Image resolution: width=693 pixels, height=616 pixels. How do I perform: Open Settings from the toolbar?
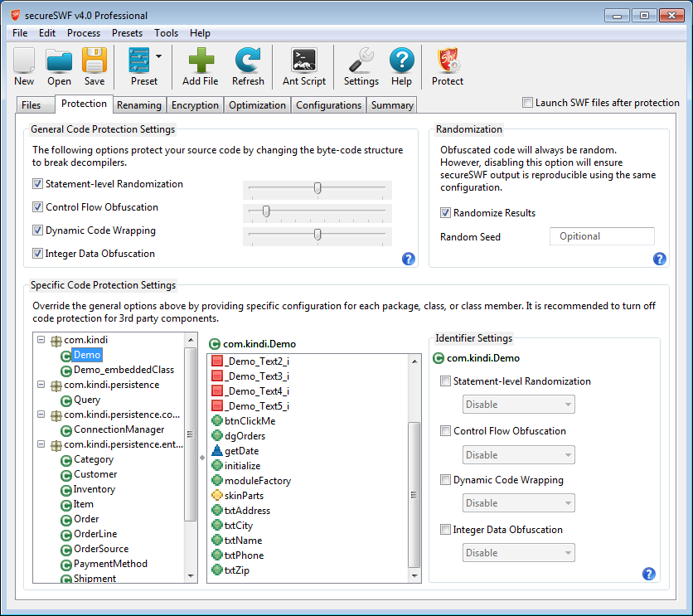[361, 63]
